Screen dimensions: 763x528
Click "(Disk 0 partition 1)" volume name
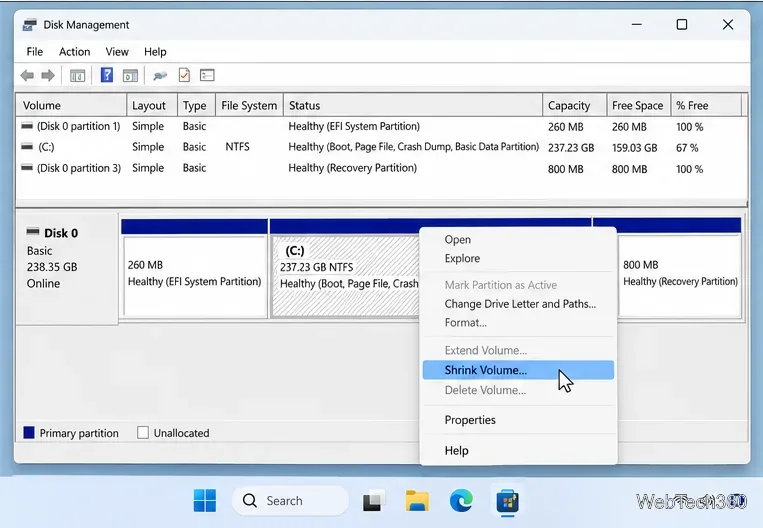pyautogui.click(x=78, y=127)
